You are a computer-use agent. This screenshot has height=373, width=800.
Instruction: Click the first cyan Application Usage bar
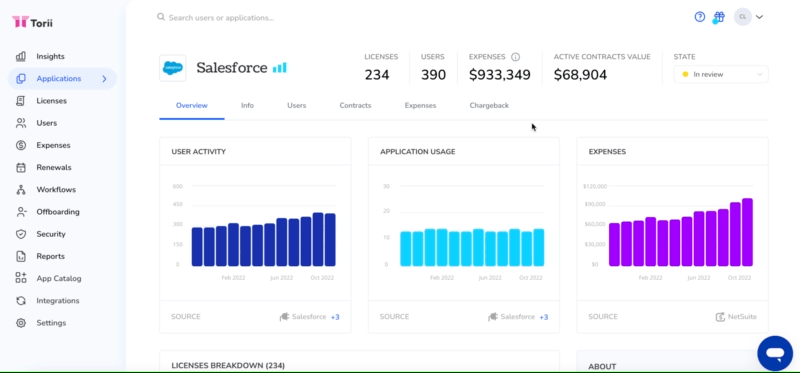coord(406,249)
